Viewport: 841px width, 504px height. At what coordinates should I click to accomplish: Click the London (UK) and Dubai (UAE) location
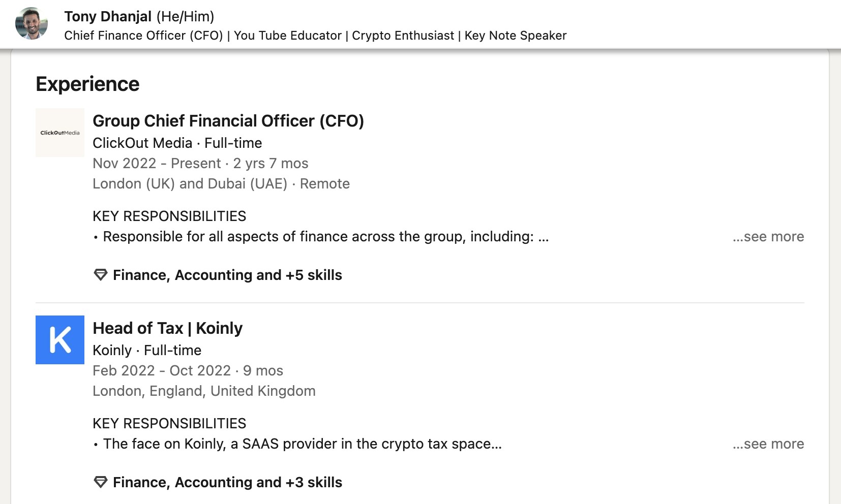click(190, 183)
